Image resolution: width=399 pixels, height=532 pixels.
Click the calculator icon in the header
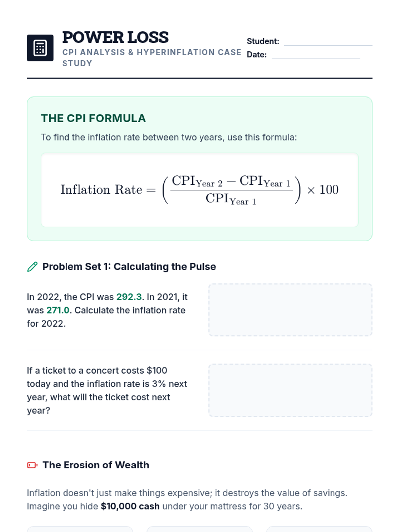click(40, 48)
